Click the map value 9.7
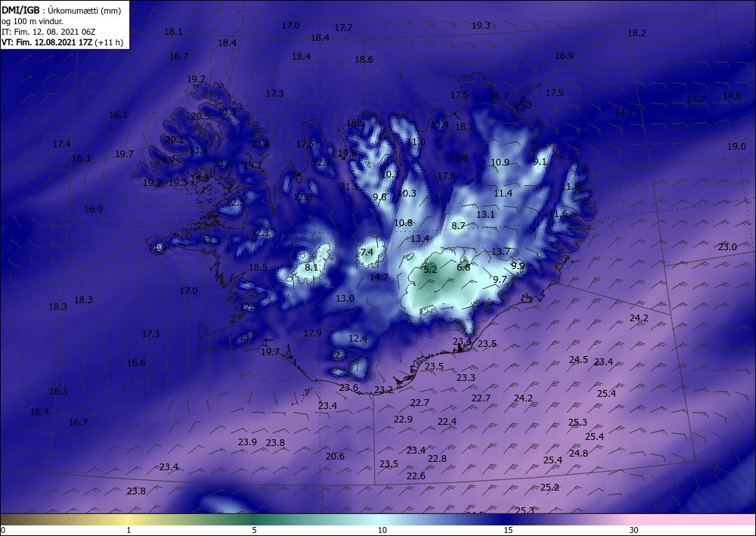756x536 pixels. (500, 279)
